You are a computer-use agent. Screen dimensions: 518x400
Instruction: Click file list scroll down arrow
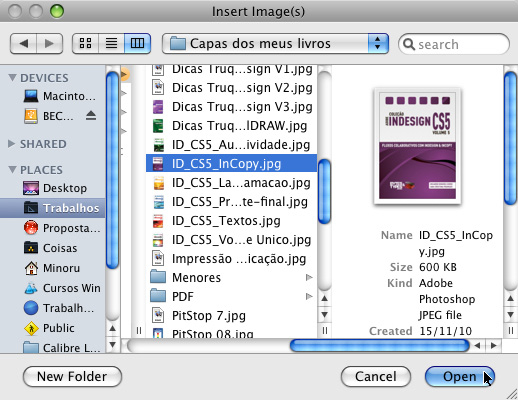coord(324,315)
